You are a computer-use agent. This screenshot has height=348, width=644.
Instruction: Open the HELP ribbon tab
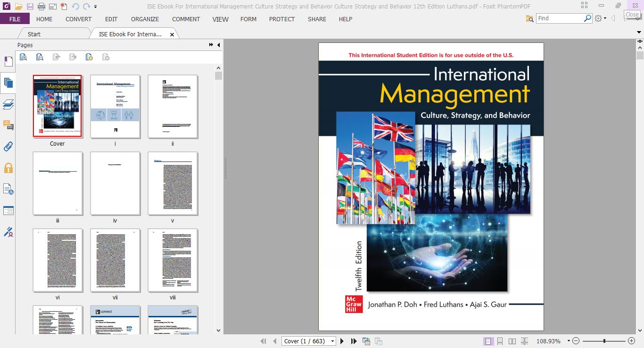[346, 19]
